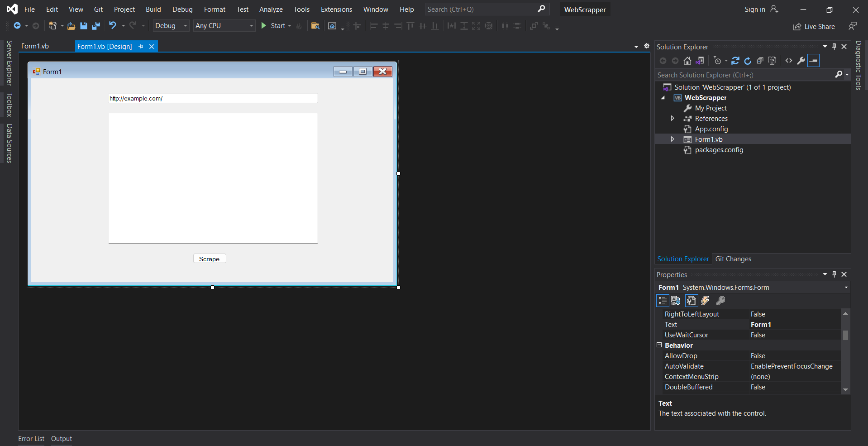Refresh the Solution Explorer
868x446 pixels.
coord(748,60)
